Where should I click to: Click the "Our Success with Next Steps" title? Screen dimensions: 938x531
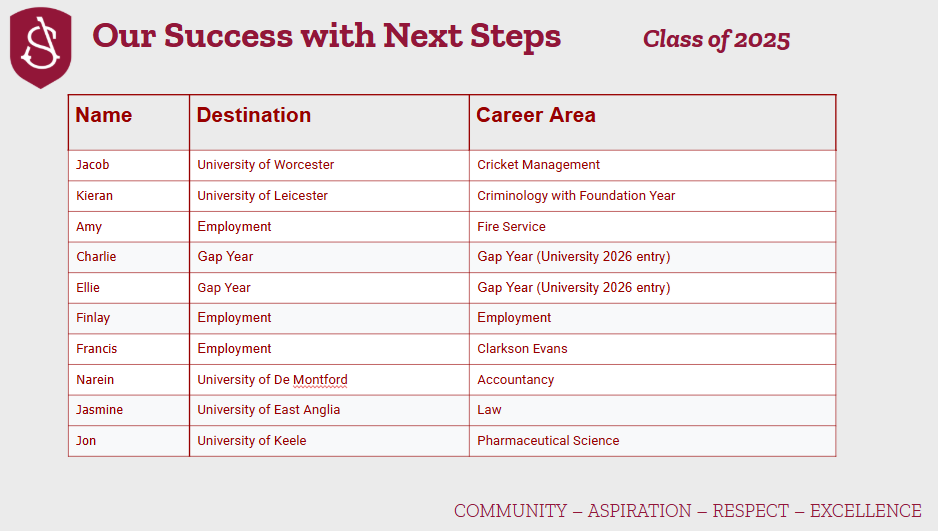pos(326,37)
